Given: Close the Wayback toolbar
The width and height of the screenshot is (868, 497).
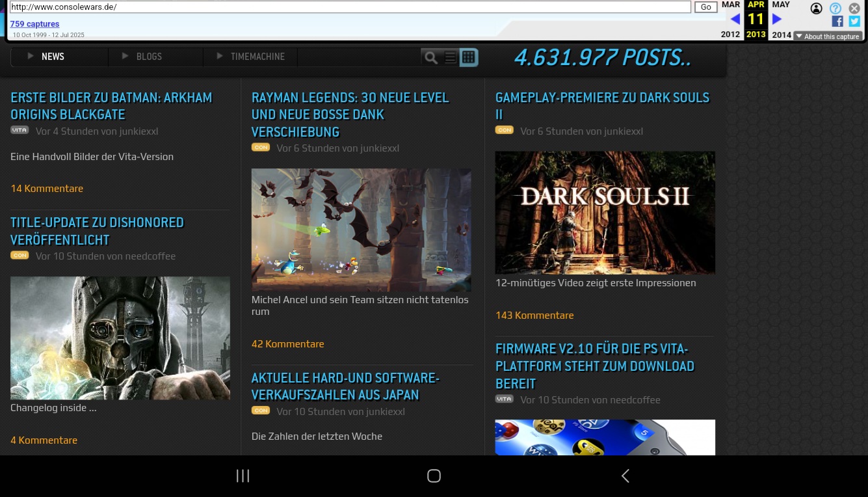Looking at the screenshot, I should coord(854,8).
